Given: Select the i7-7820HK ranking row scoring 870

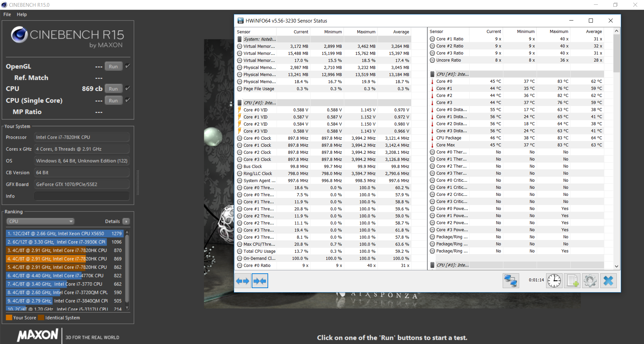Looking at the screenshot, I should [x=65, y=250].
